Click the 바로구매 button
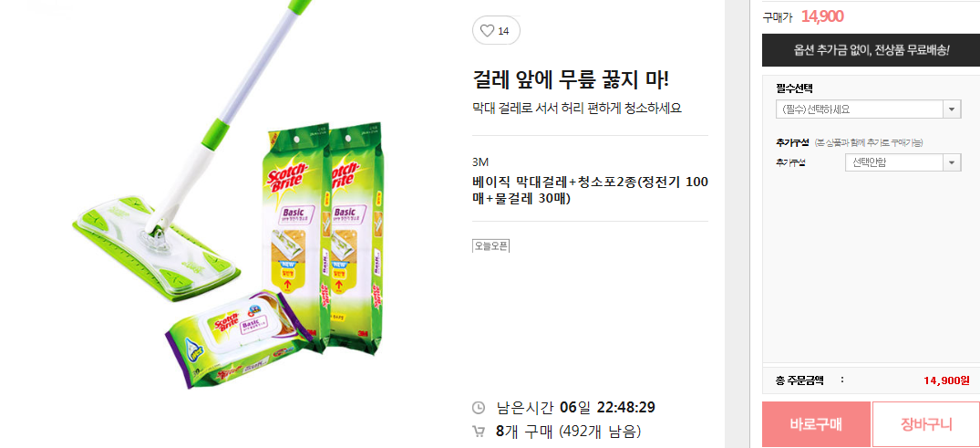This screenshot has width=980, height=448. pos(816,424)
